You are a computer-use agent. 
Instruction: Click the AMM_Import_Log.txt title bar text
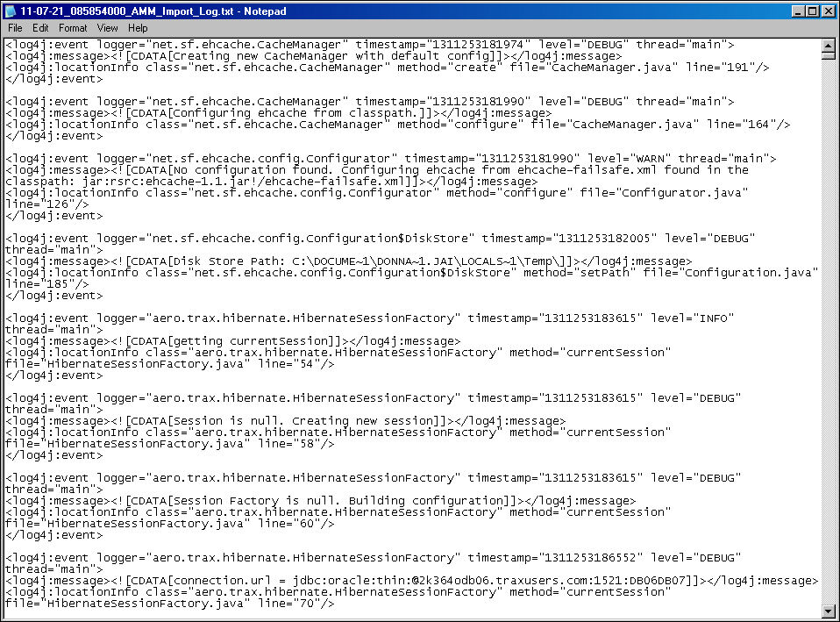153,11
